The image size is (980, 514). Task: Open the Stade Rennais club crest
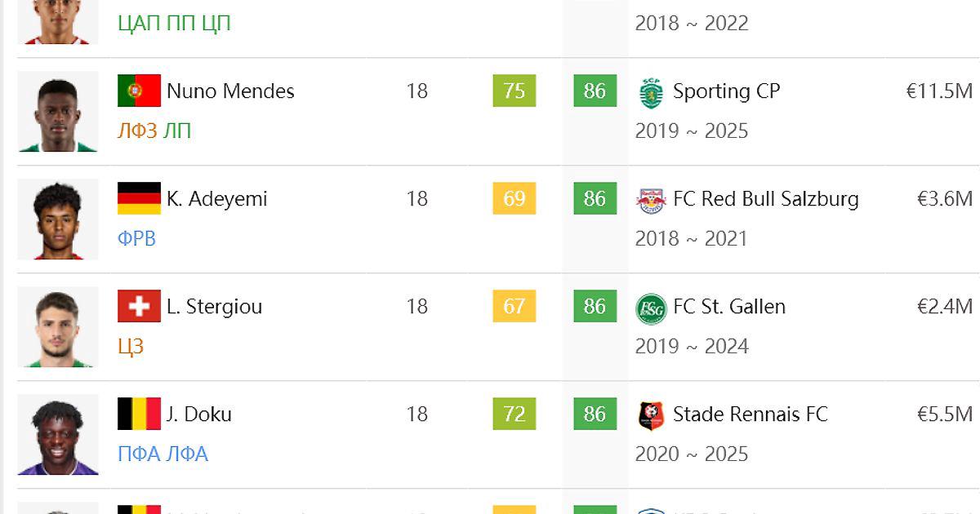(x=651, y=414)
